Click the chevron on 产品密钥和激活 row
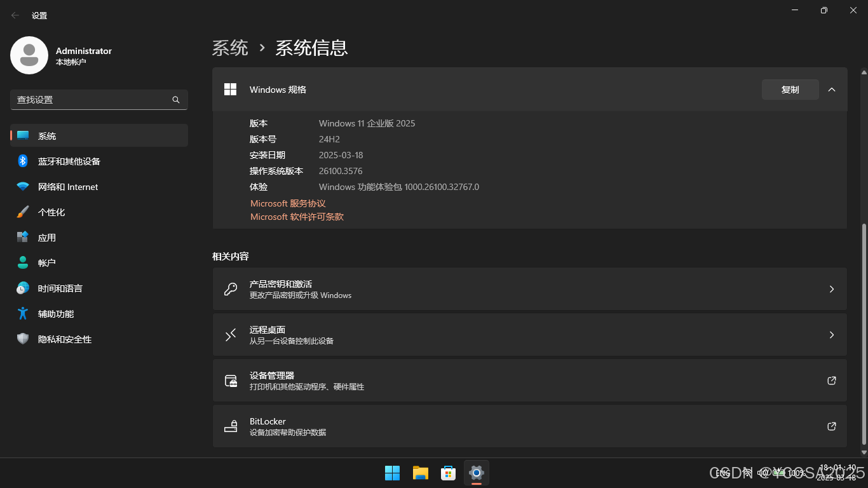 (x=832, y=289)
